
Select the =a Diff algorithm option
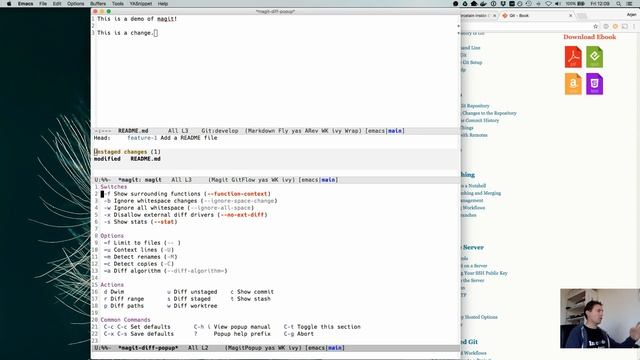165,271
